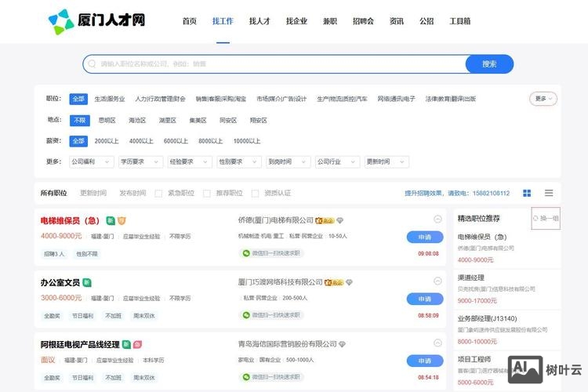Image resolution: width=588 pixels, height=392 pixels.
Task: Expand the 更多 job categories button
Action: pos(543,99)
